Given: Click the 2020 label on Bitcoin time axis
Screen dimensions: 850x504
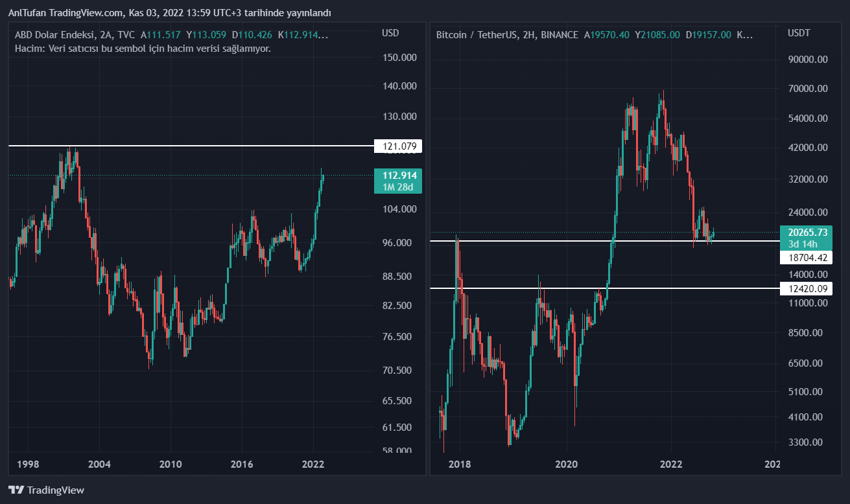Looking at the screenshot, I should point(567,464).
